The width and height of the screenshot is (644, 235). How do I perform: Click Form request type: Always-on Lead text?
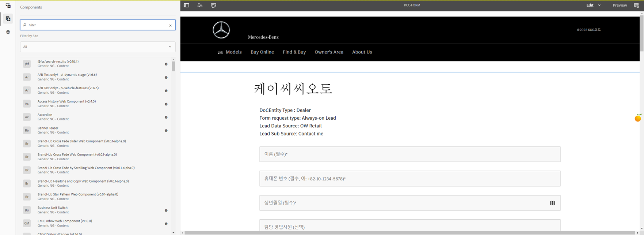point(298,118)
